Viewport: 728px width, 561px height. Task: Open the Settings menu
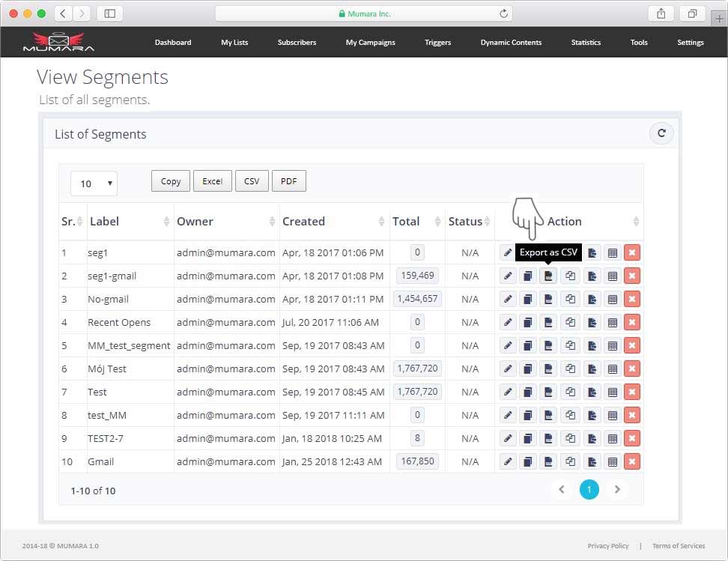point(690,43)
